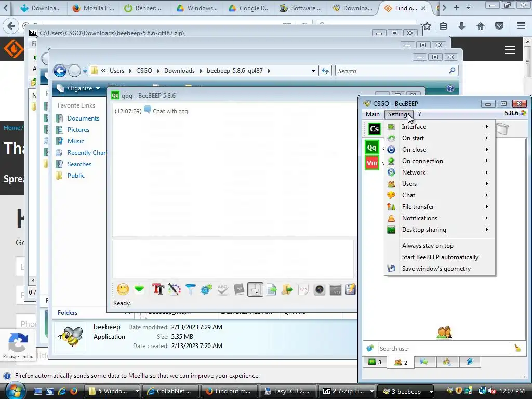Expand the Notifications submenu
This screenshot has width=532, height=399.
(440, 218)
